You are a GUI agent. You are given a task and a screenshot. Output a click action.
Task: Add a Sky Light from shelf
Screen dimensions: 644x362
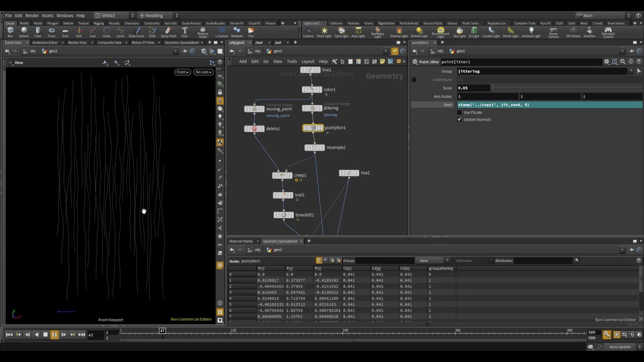point(459,32)
